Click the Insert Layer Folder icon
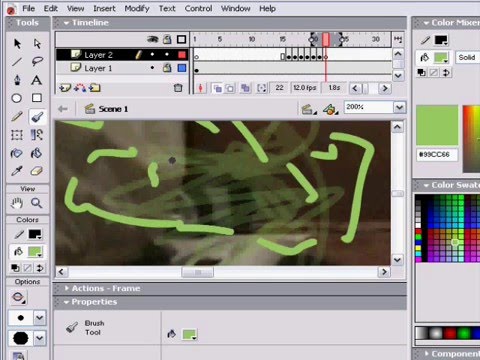 (95, 88)
